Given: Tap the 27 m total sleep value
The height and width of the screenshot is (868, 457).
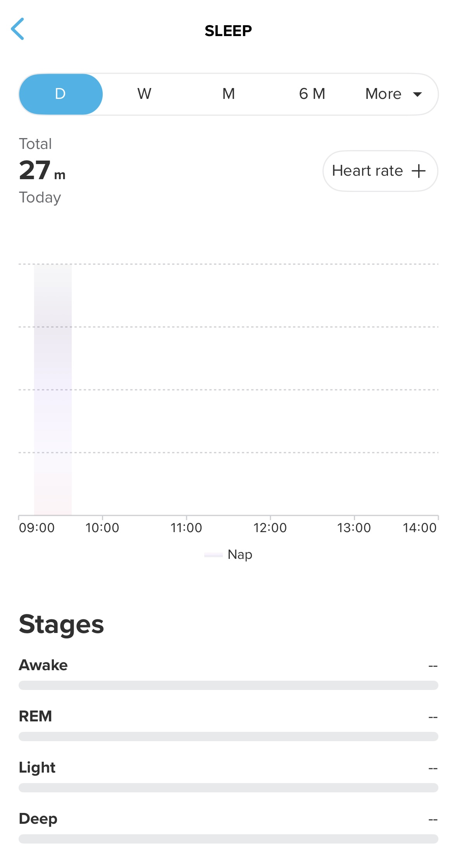Looking at the screenshot, I should point(42,170).
